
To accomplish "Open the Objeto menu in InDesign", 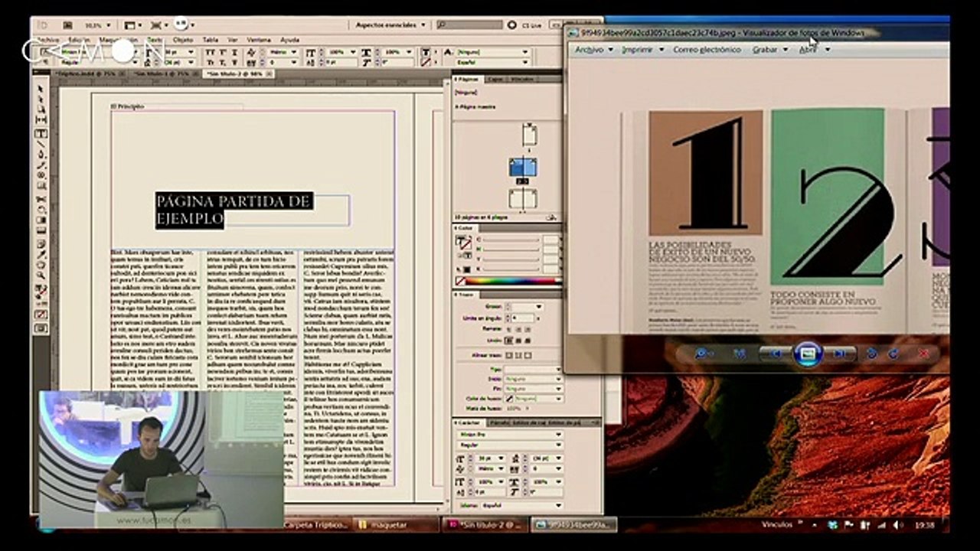I will (183, 39).
